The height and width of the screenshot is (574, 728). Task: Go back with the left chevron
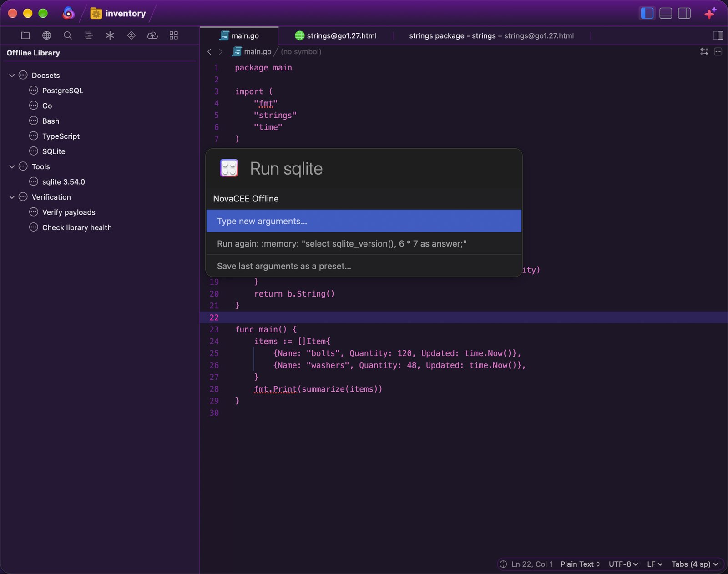pyautogui.click(x=209, y=52)
